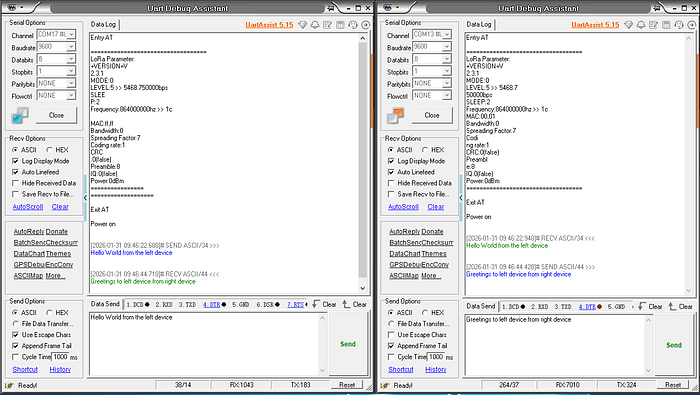Screen dimensions: 700x395
Task: Open the Baudrate dropdown in the right window
Action: (x=447, y=46)
